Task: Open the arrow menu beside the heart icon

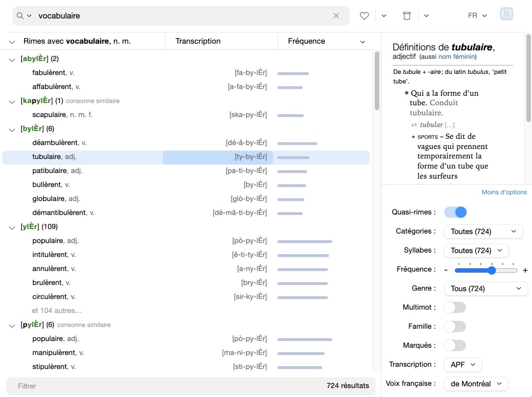Action: click(x=384, y=16)
